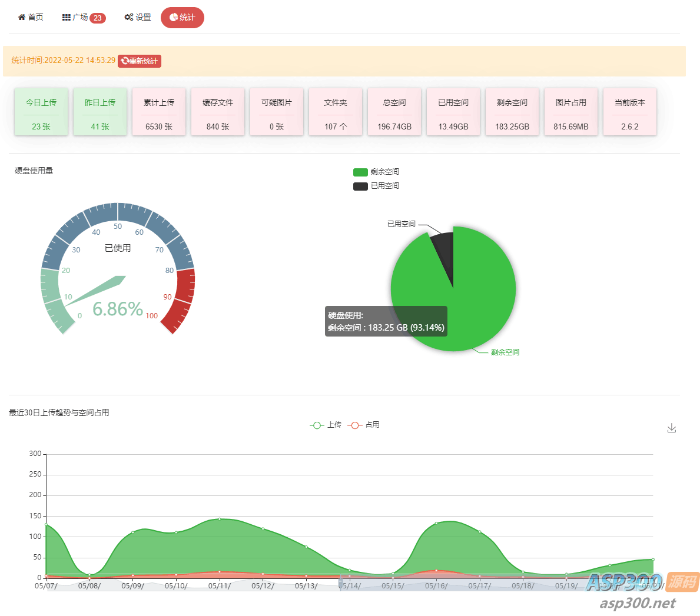Click the pie chart icon in 统计 tab
700x616 pixels.
click(174, 18)
